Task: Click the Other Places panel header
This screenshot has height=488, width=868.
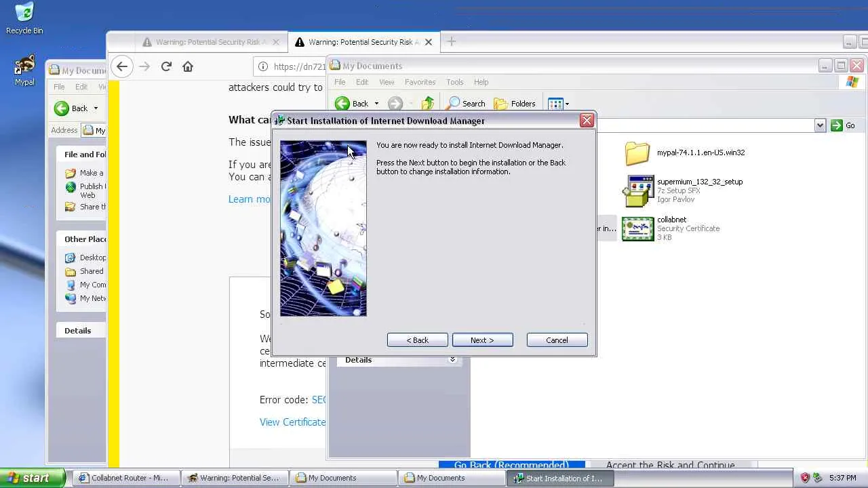Action: 85,239
